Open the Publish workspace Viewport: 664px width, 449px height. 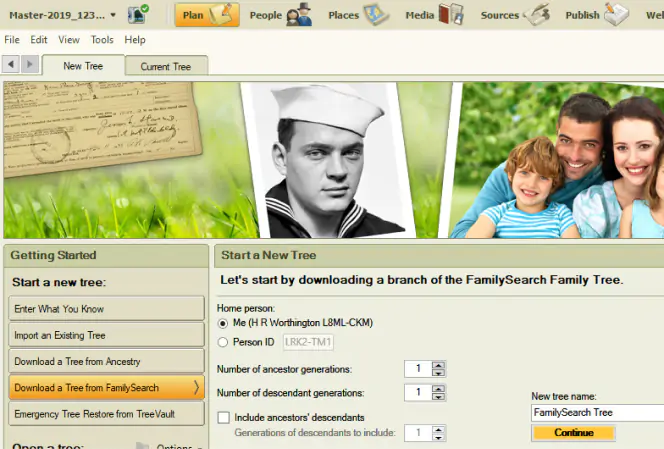[x=597, y=15]
